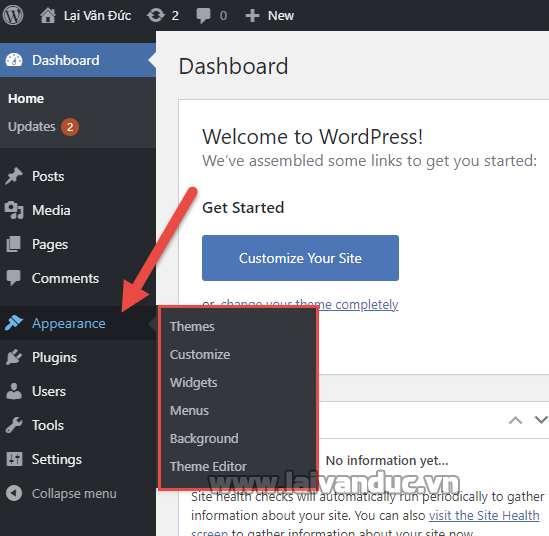Image resolution: width=549 pixels, height=536 pixels.
Task: Open the Tools menu
Action: coord(48,425)
